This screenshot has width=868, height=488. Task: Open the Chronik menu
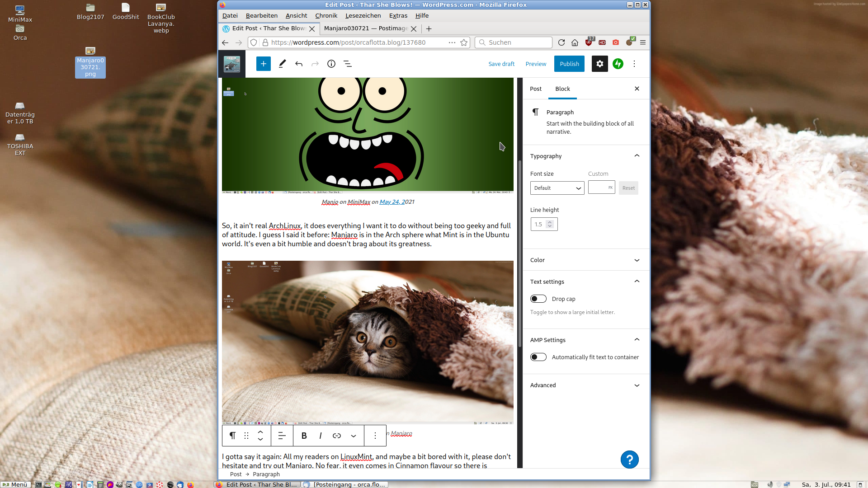[326, 15]
